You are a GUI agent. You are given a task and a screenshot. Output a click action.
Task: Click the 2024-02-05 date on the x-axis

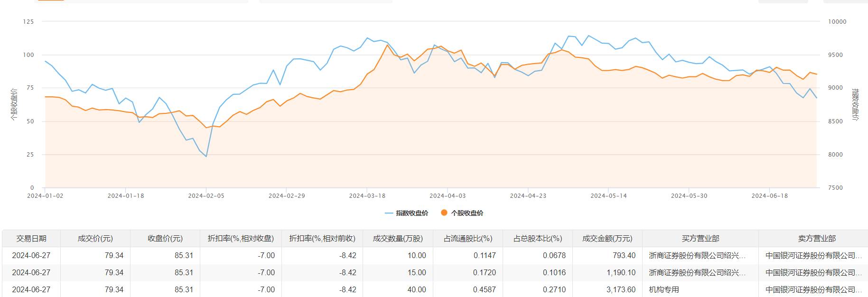click(x=206, y=195)
